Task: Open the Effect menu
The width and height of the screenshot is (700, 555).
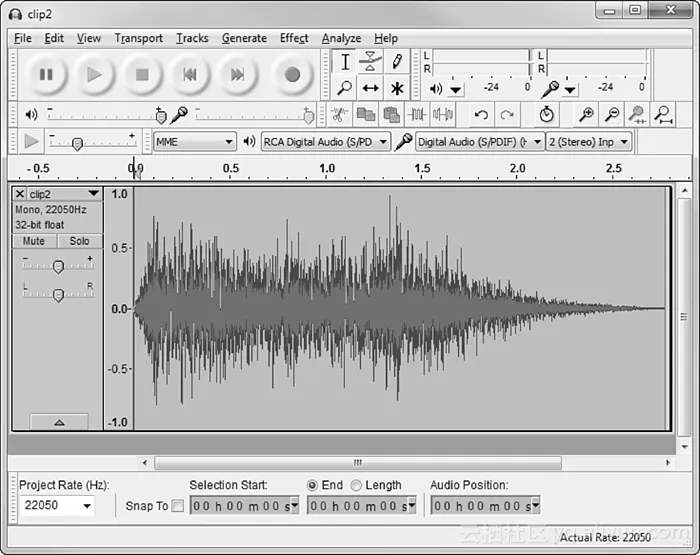Action: tap(294, 38)
